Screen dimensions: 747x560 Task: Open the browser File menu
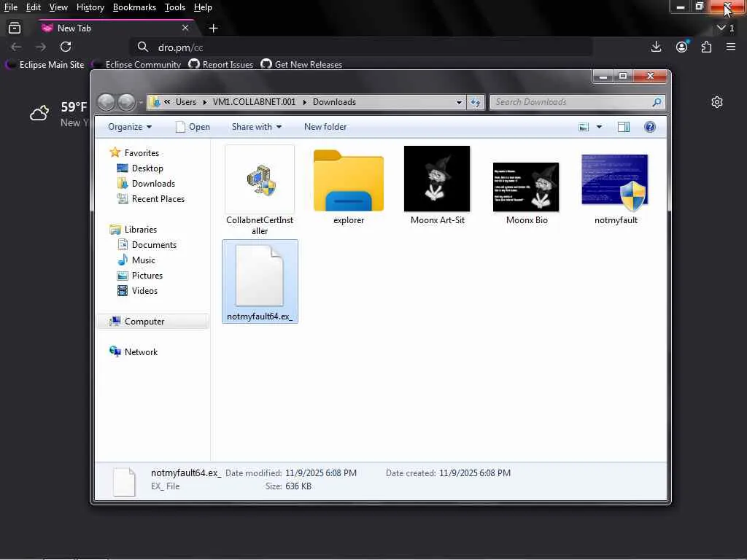10,7
